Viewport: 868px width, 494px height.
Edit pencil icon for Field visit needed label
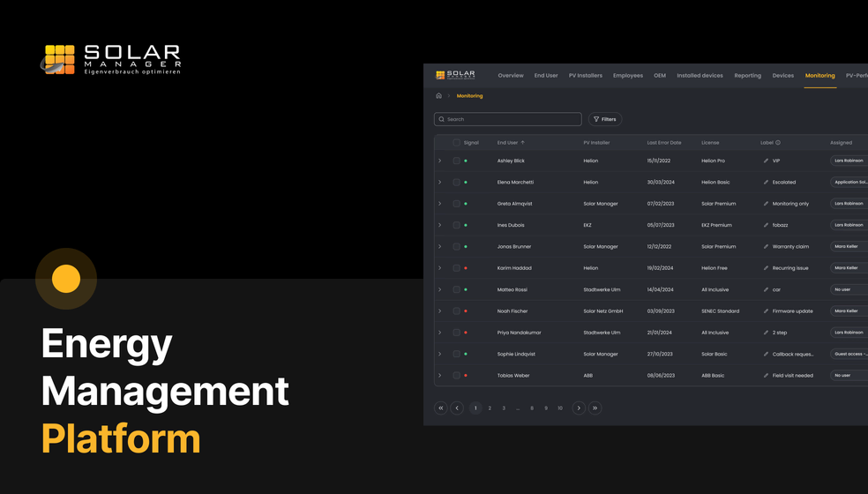click(767, 376)
